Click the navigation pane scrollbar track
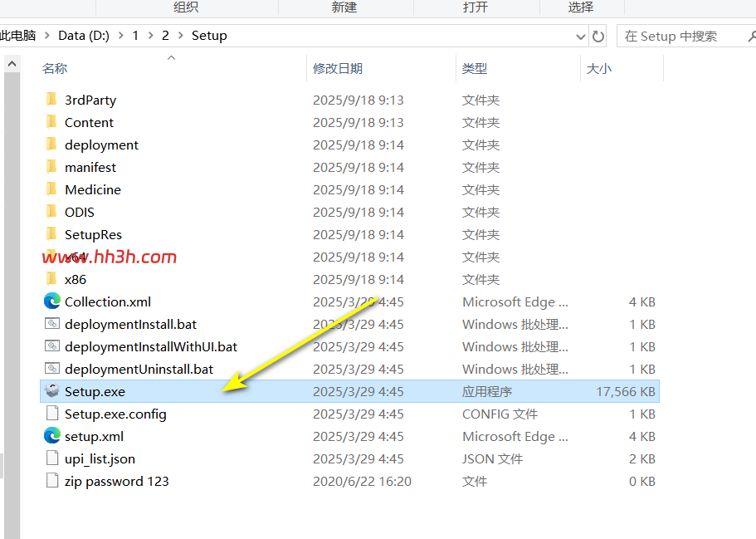 tap(12, 304)
